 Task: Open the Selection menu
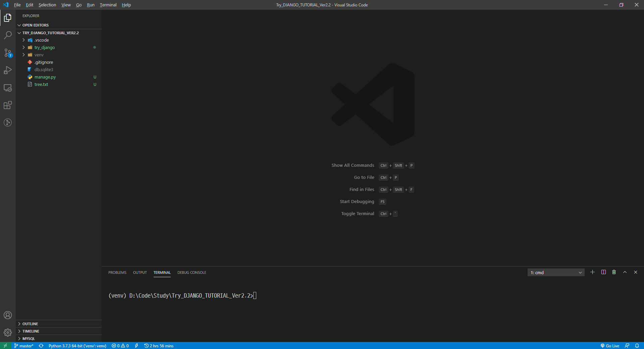[47, 5]
